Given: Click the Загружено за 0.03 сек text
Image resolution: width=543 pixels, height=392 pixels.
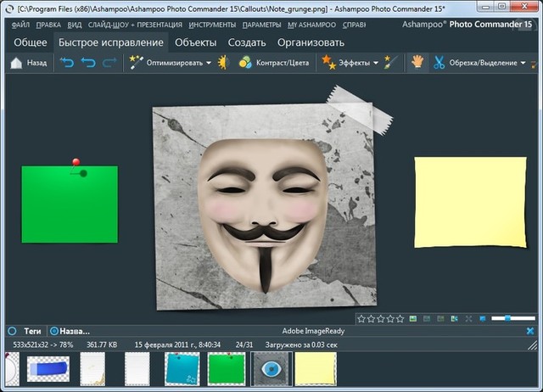Looking at the screenshot, I should click(301, 344).
